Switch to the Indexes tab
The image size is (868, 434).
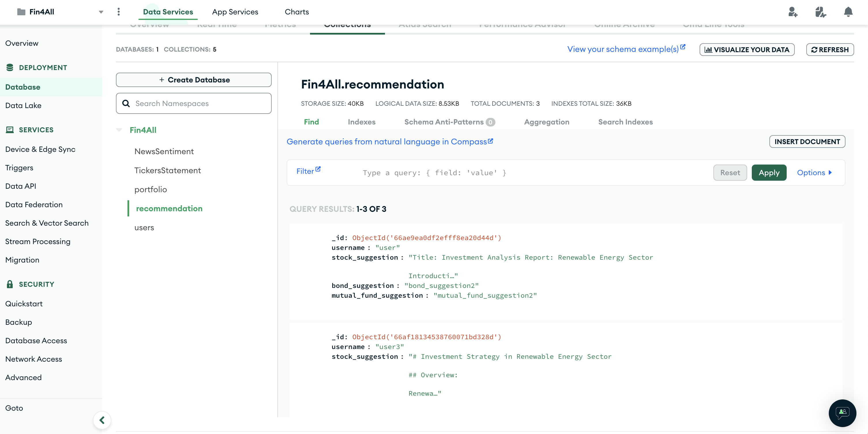(x=361, y=122)
